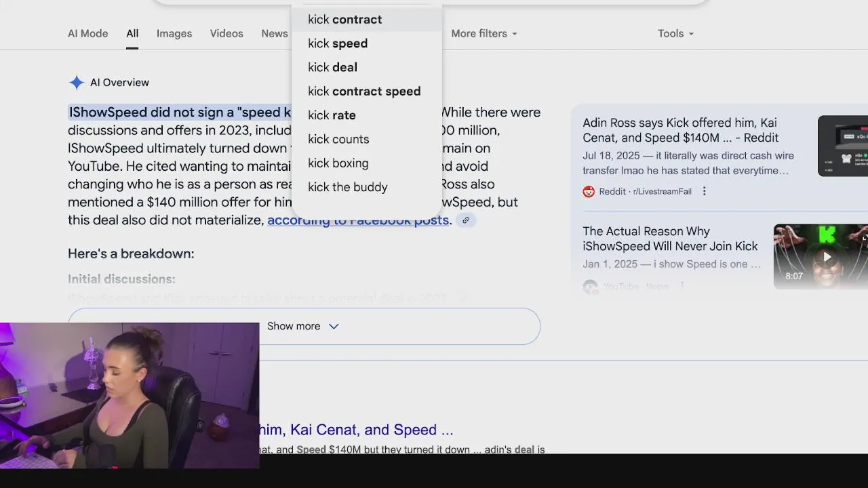Open Reddit post thumbnail image
The height and width of the screenshot is (488, 868).
[x=843, y=146]
